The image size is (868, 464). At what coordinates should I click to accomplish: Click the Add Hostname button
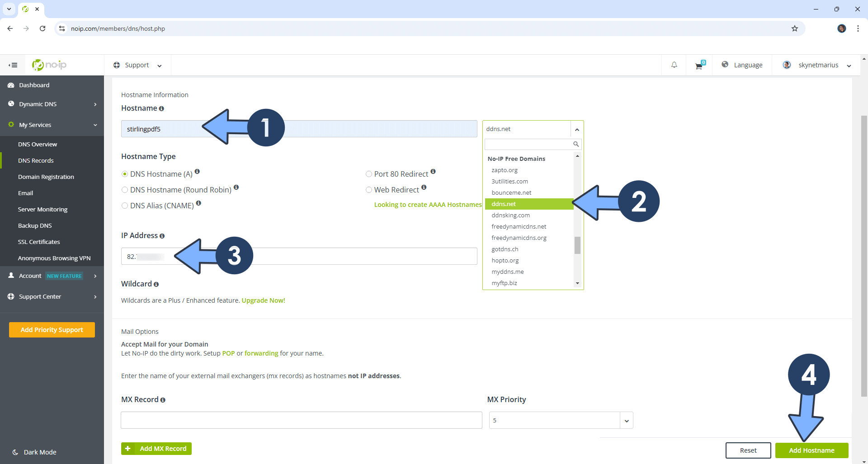pos(811,450)
